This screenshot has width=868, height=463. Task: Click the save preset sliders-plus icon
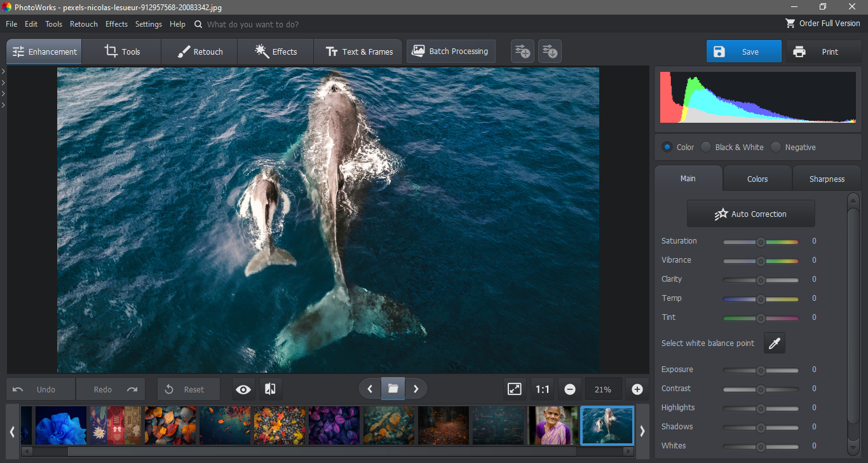click(522, 52)
